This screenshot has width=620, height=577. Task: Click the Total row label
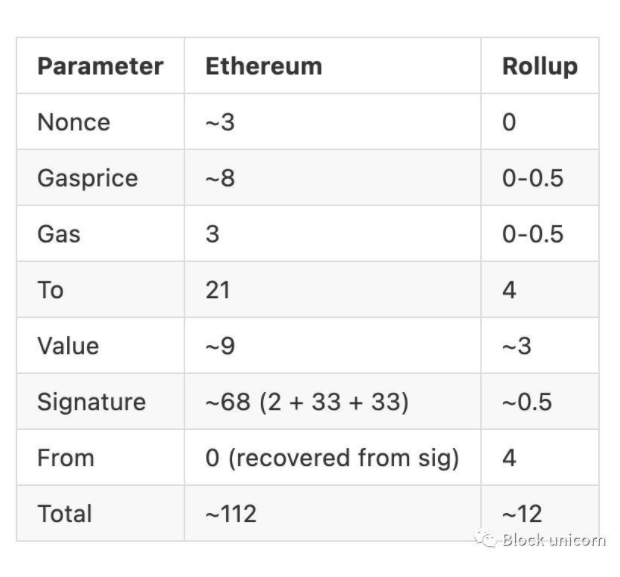tap(65, 515)
